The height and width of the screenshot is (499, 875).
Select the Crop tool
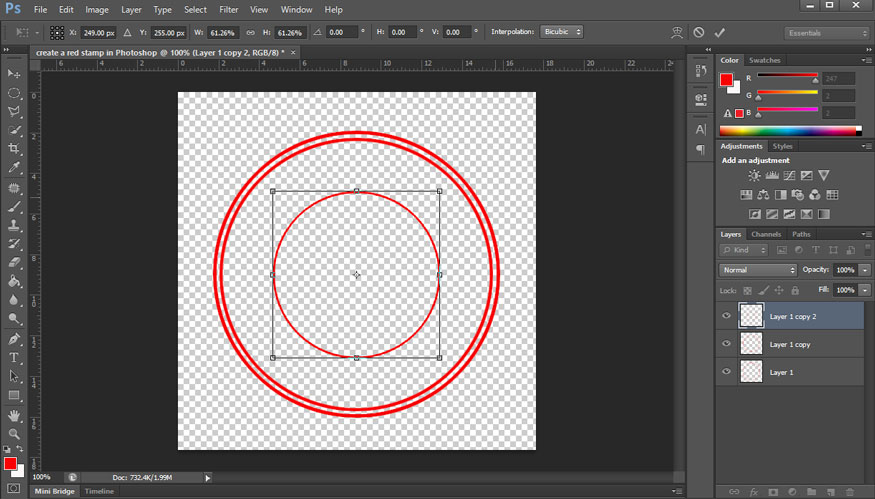pyautogui.click(x=14, y=149)
